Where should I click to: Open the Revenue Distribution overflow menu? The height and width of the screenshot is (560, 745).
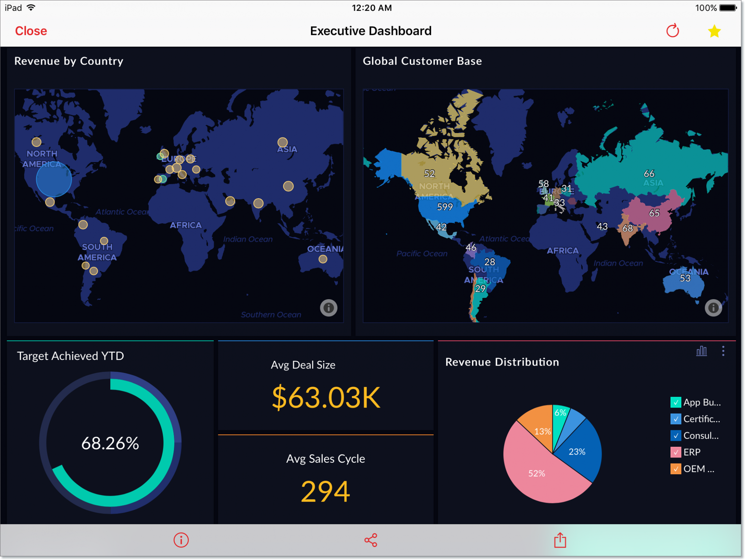point(723,351)
